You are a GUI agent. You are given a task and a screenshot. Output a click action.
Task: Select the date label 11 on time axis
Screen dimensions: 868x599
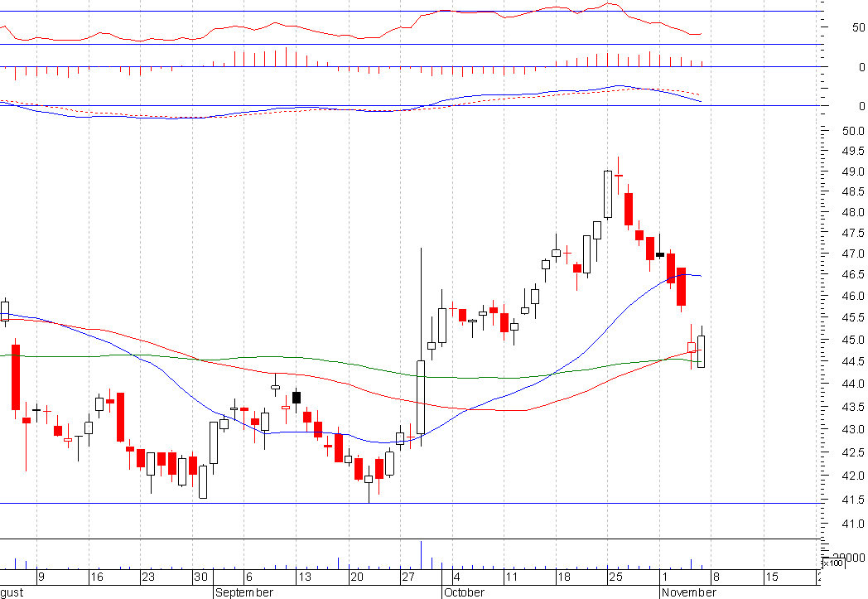click(511, 577)
